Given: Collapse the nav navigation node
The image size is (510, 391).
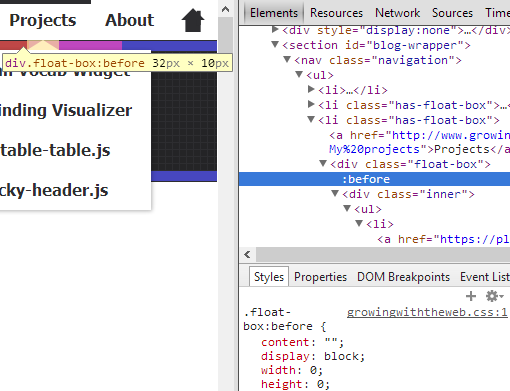Looking at the screenshot, I should coord(287,59).
